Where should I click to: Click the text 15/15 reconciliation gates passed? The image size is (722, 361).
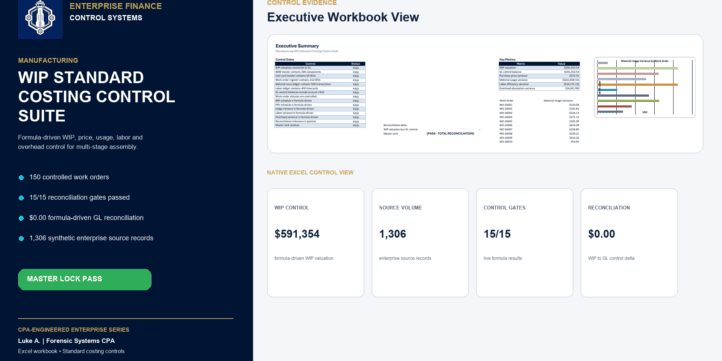pos(80,198)
